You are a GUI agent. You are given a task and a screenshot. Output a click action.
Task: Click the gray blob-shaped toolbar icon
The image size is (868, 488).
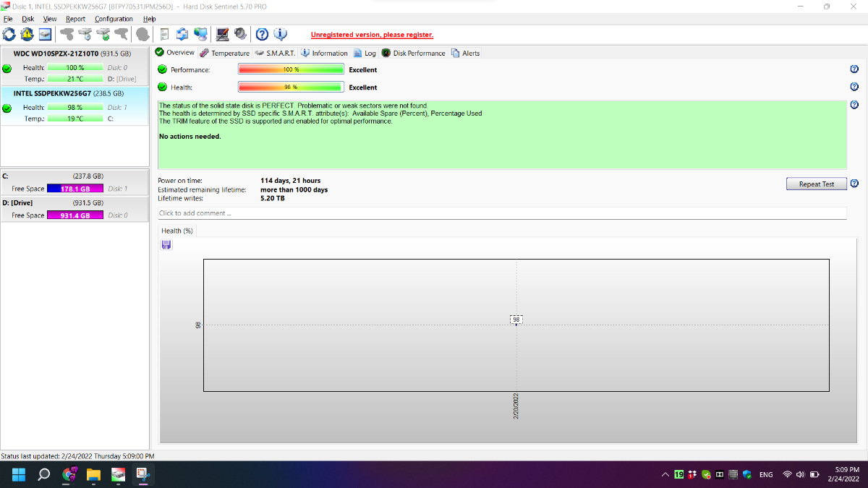coord(143,34)
